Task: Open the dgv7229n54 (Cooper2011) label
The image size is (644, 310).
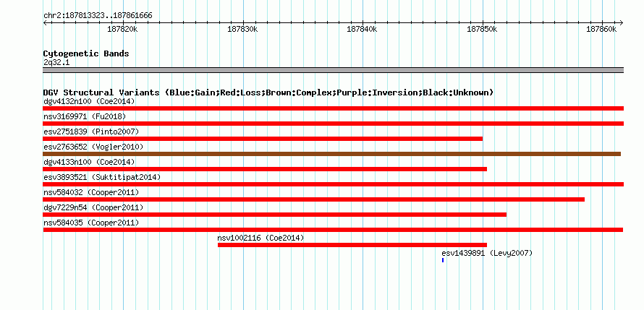Action: pyautogui.click(x=93, y=207)
